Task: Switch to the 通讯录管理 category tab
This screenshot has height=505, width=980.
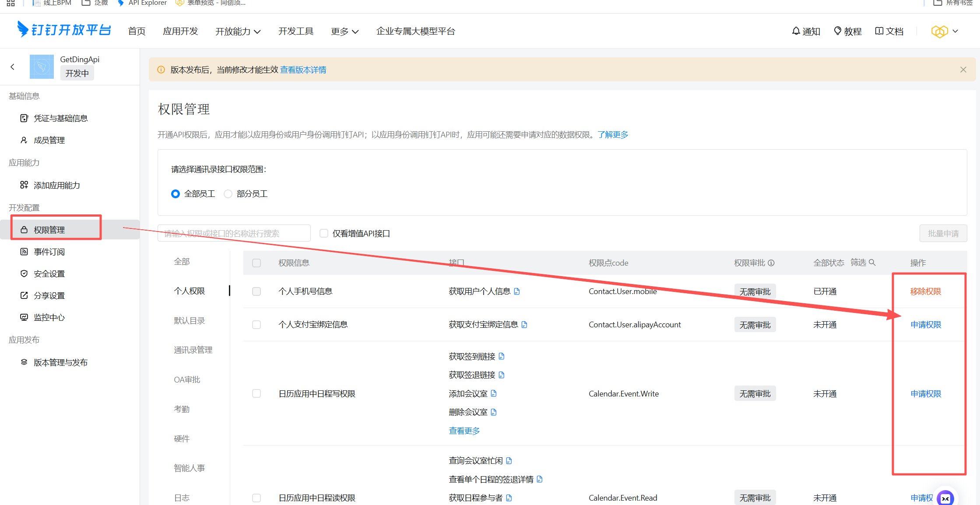Action: click(x=193, y=350)
